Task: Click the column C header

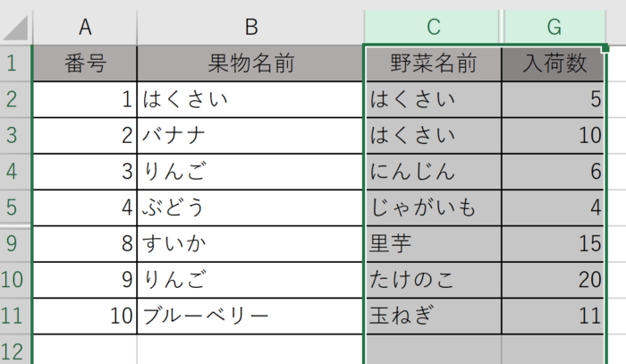Action: tap(433, 26)
